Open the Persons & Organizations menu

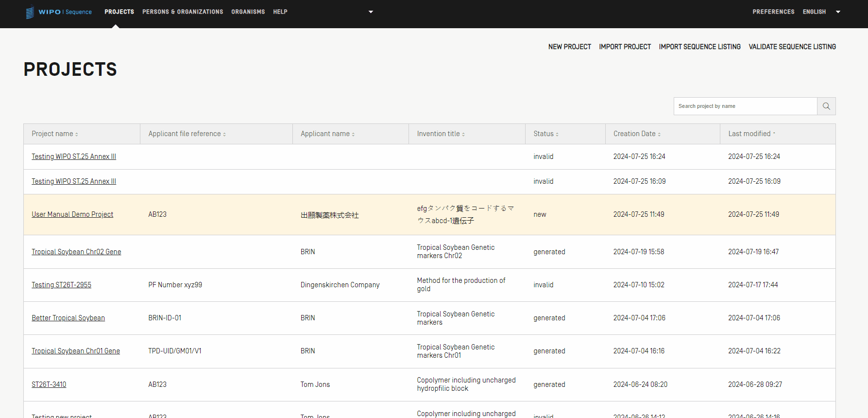[183, 12]
